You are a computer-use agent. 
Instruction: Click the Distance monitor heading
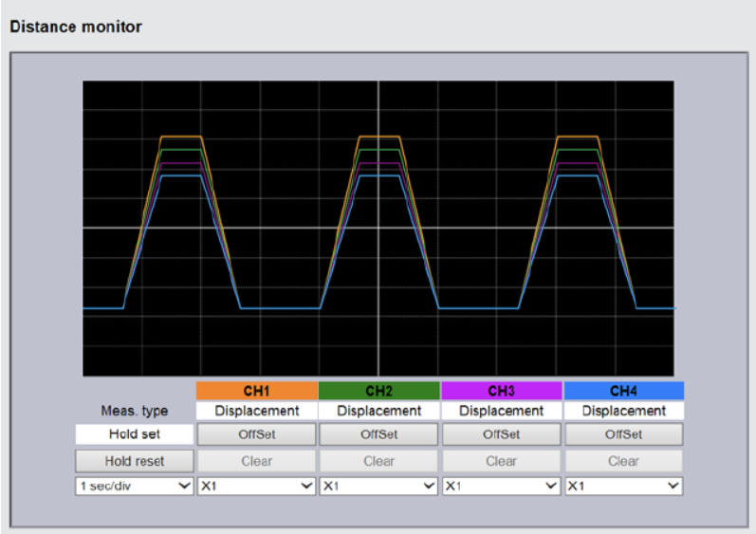pyautogui.click(x=76, y=27)
